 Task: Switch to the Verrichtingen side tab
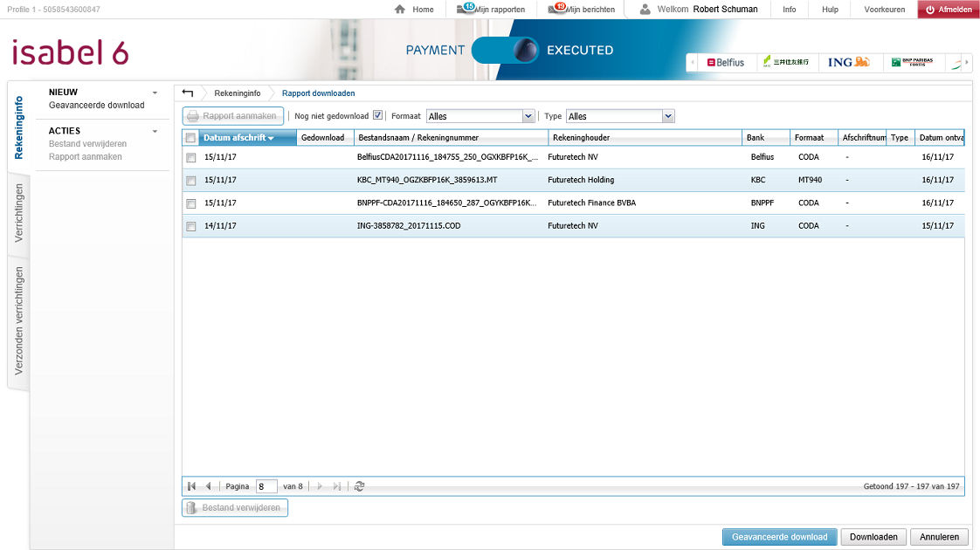pyautogui.click(x=18, y=212)
